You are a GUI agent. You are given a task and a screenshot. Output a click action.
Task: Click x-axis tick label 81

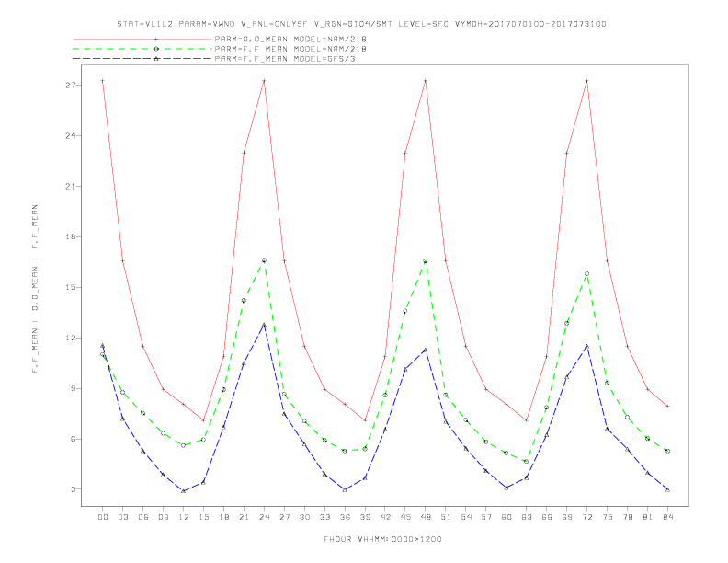648,517
